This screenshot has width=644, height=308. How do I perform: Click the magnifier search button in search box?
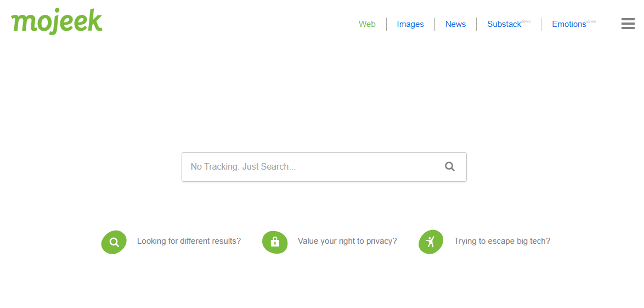pos(450,167)
